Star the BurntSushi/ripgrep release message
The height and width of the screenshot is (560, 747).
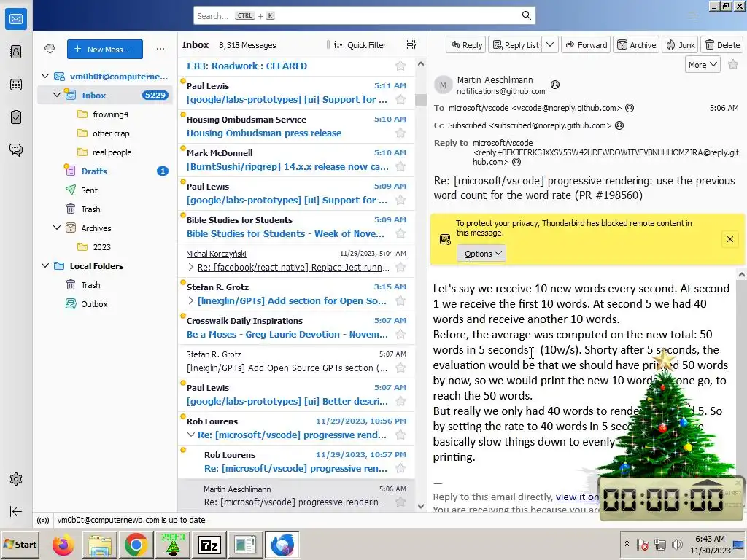point(400,167)
